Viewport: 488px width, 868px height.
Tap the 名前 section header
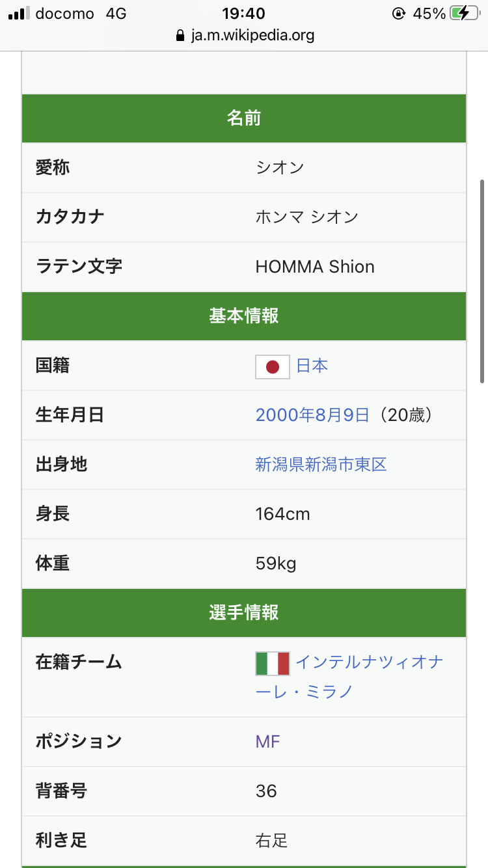[x=244, y=118]
